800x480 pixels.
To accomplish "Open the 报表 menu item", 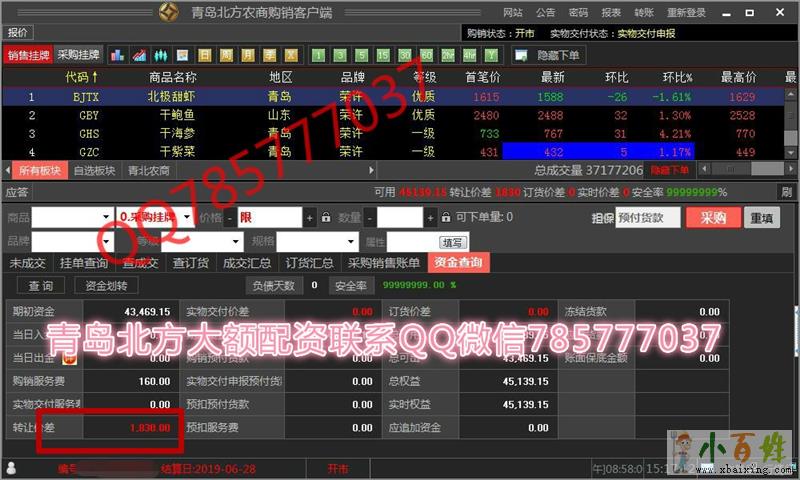I will (x=611, y=12).
